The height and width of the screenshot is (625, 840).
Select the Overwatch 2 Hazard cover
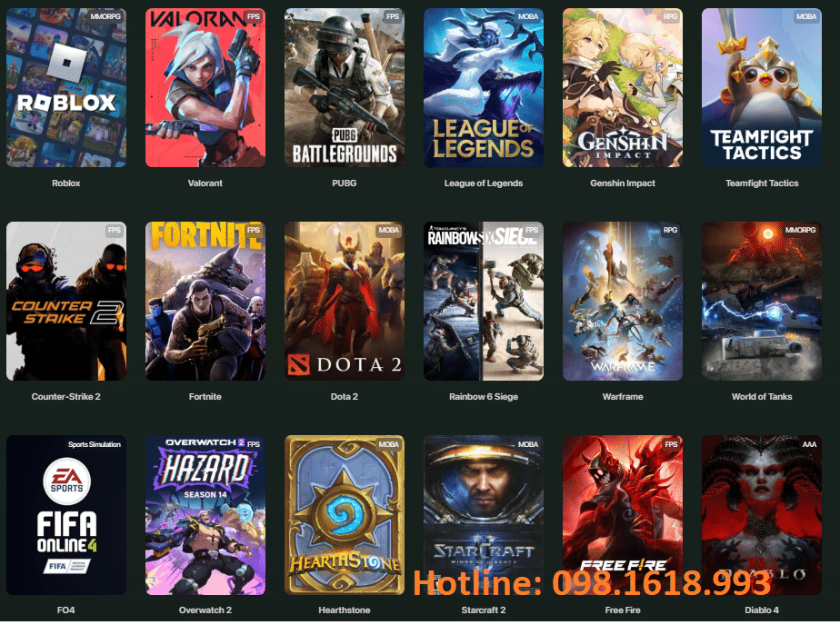tap(205, 515)
